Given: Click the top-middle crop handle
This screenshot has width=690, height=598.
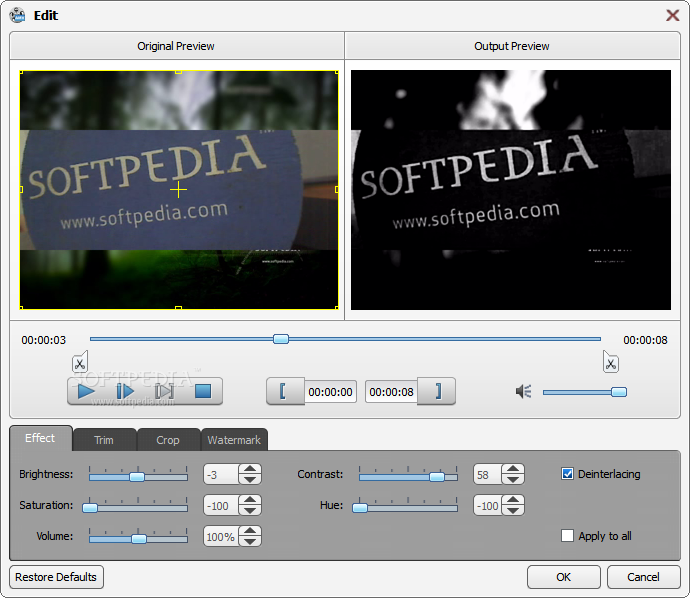Looking at the screenshot, I should pos(179,71).
